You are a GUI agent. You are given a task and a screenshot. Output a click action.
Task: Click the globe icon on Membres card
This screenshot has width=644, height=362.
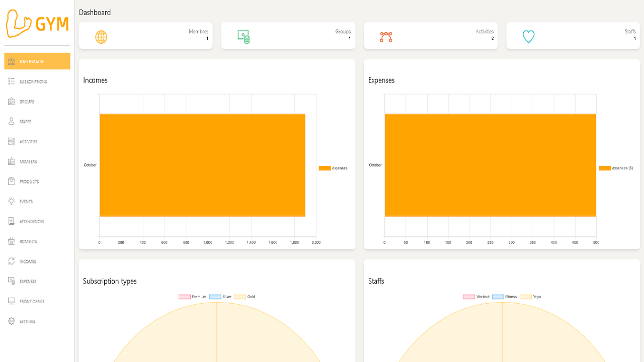click(x=101, y=37)
